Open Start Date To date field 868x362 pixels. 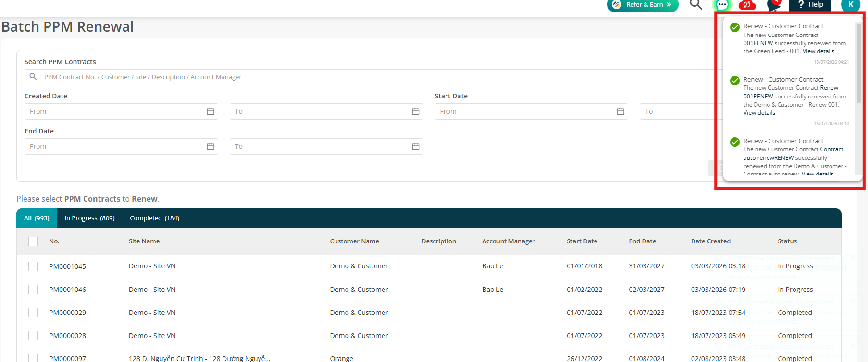678,111
